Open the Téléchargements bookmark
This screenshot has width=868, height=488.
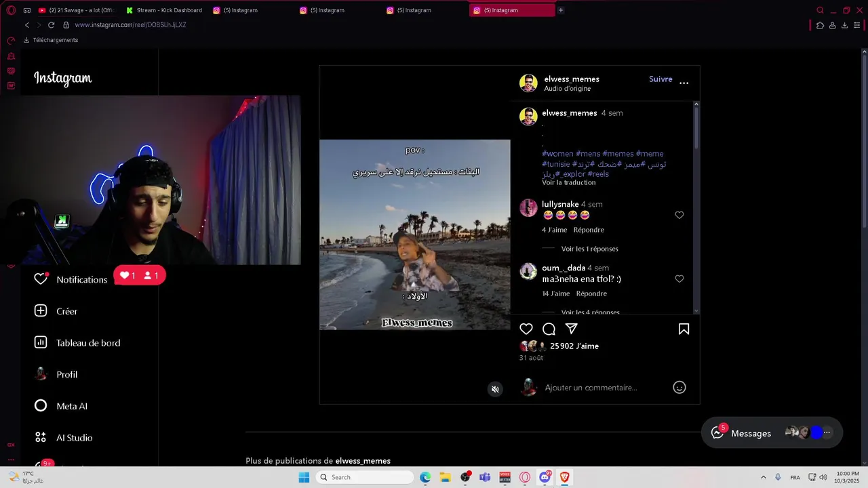[x=51, y=40]
